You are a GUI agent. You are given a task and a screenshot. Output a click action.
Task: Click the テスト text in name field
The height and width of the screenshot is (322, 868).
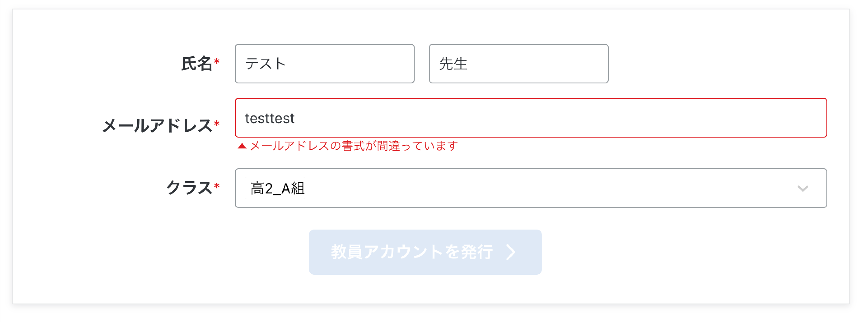pyautogui.click(x=266, y=64)
